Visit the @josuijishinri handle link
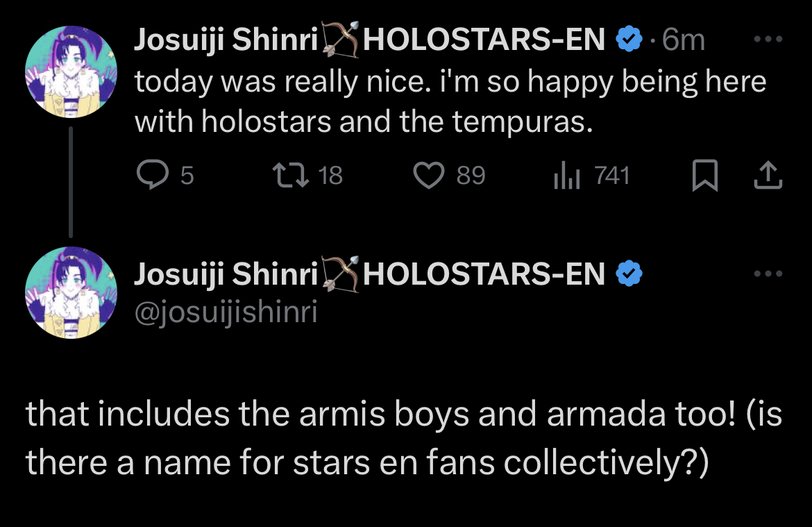The height and width of the screenshot is (527, 812). click(226, 312)
